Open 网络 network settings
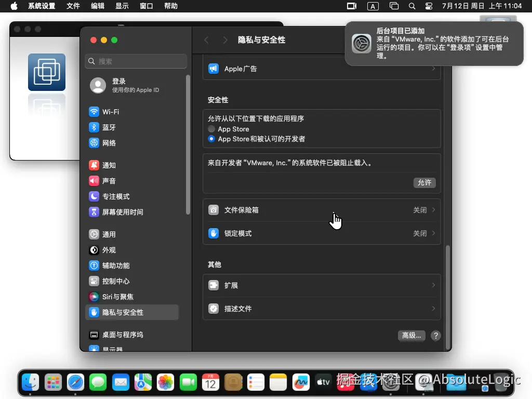Image resolution: width=532 pixels, height=399 pixels. (x=132, y=143)
